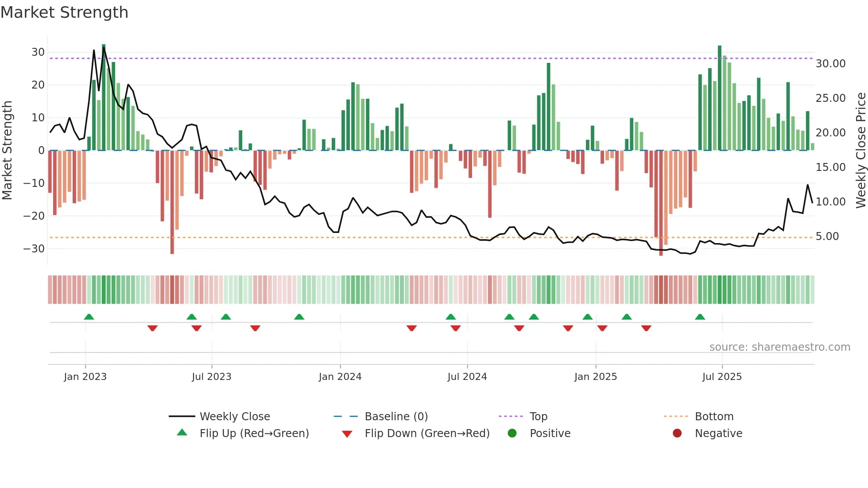Click the Market Strength chart title
Viewport: 868px width, 488px height.
pyautogui.click(x=65, y=12)
